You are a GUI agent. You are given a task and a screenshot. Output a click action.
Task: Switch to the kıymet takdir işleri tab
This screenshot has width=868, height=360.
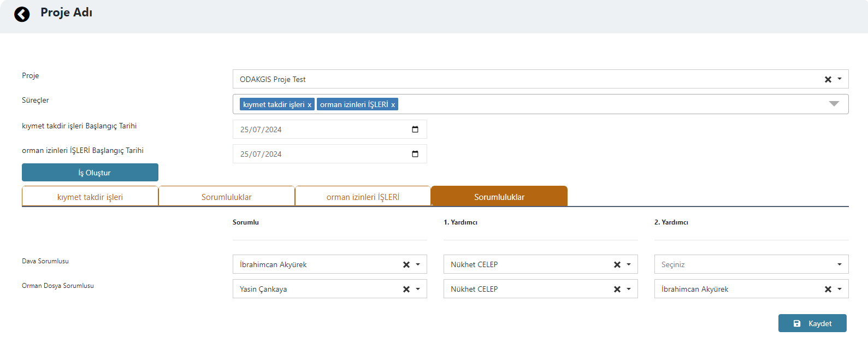(x=90, y=197)
